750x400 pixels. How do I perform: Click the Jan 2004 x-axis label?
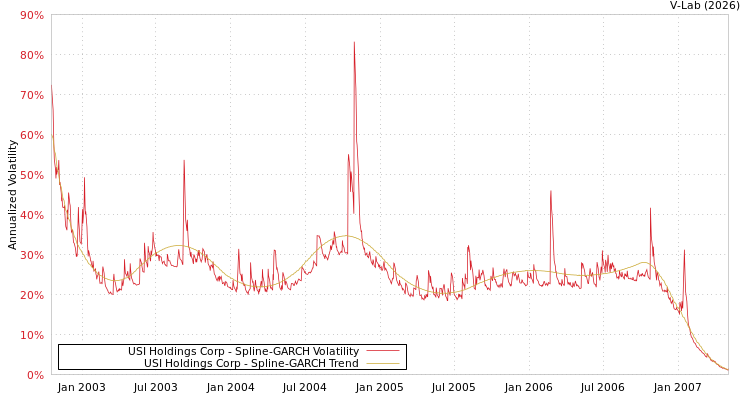click(x=230, y=387)
